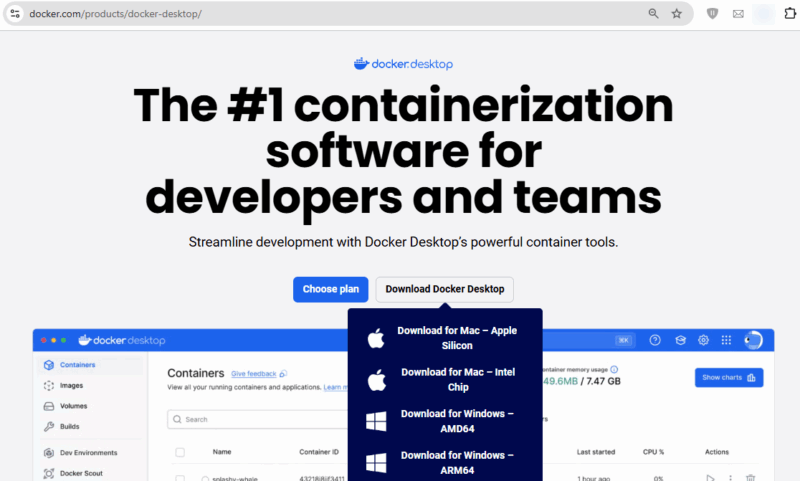800x481 pixels.
Task: Click the Images icon in sidebar
Action: (49, 386)
